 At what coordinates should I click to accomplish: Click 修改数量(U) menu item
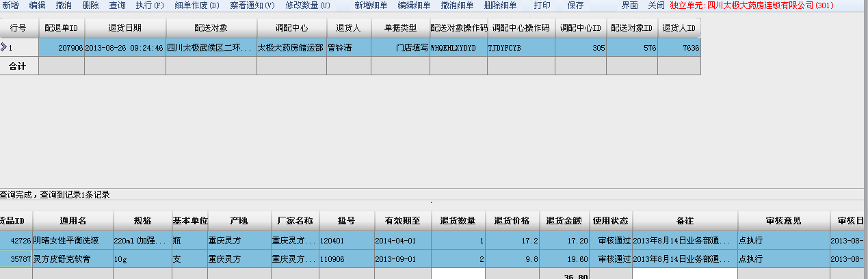coord(308,5)
